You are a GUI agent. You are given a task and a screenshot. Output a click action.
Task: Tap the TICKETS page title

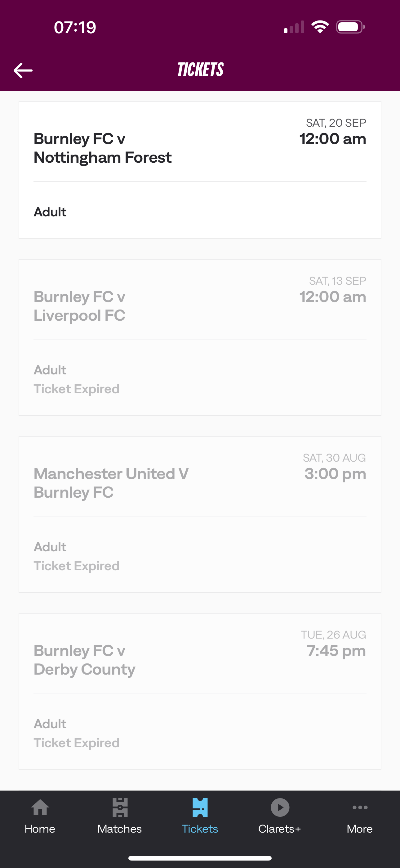(200, 70)
